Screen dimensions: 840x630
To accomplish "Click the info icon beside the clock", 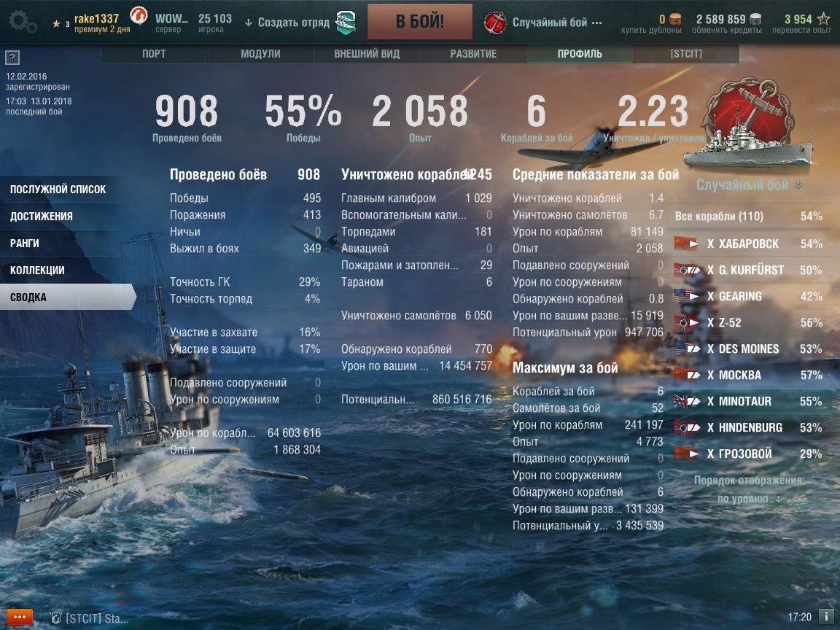I will (x=825, y=617).
